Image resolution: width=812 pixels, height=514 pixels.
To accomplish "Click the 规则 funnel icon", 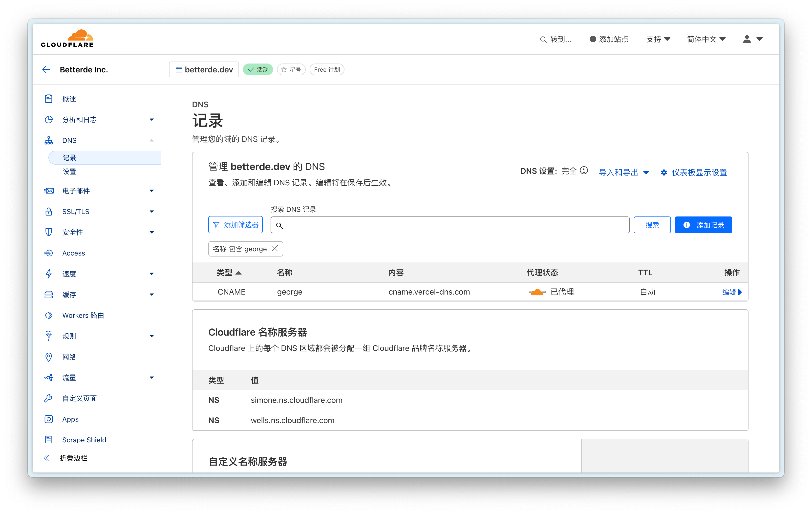I will tap(49, 336).
